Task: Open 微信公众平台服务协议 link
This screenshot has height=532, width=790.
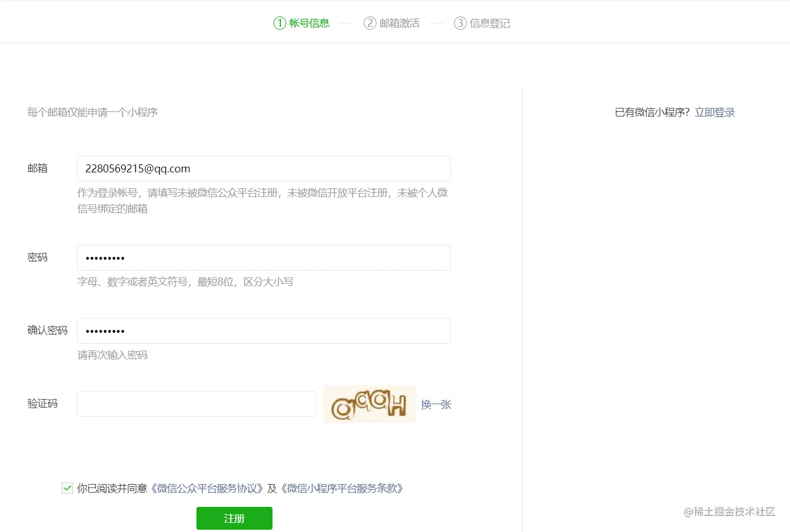Action: (x=207, y=489)
